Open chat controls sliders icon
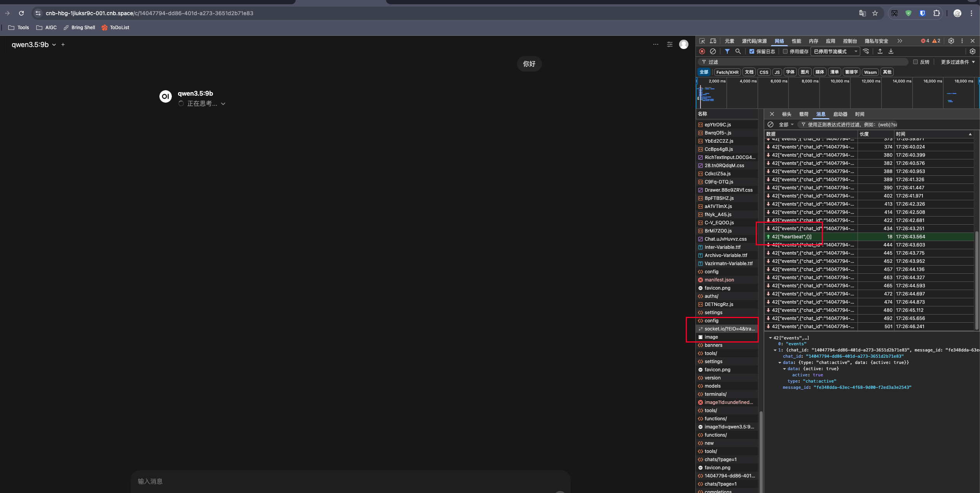980x493 pixels. pyautogui.click(x=669, y=44)
